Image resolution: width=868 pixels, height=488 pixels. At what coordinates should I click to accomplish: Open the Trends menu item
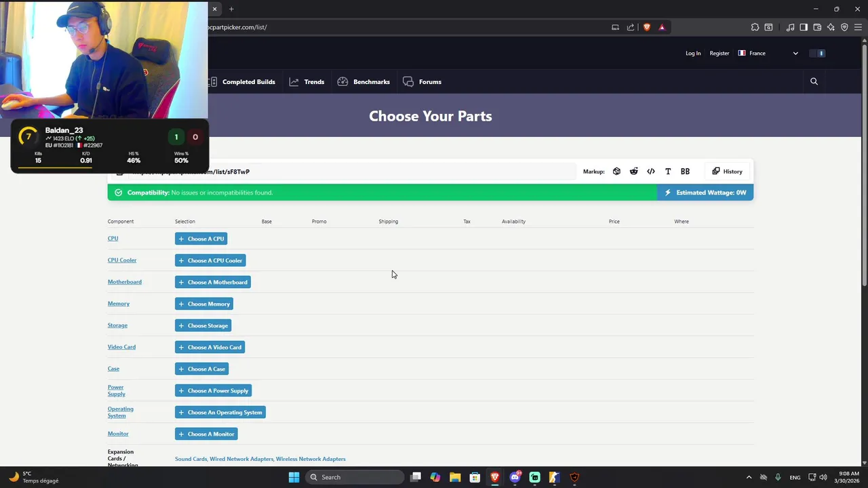[x=307, y=82]
